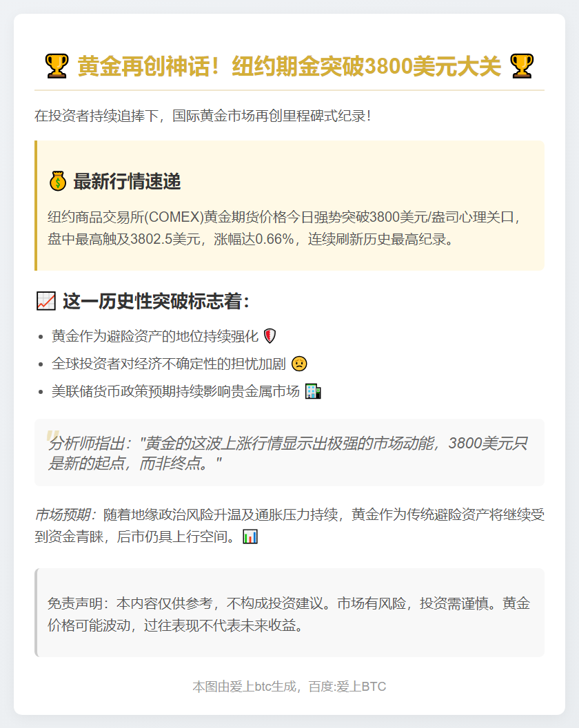Click the bar chart emoji after 后市仍具上行空间

click(x=250, y=537)
